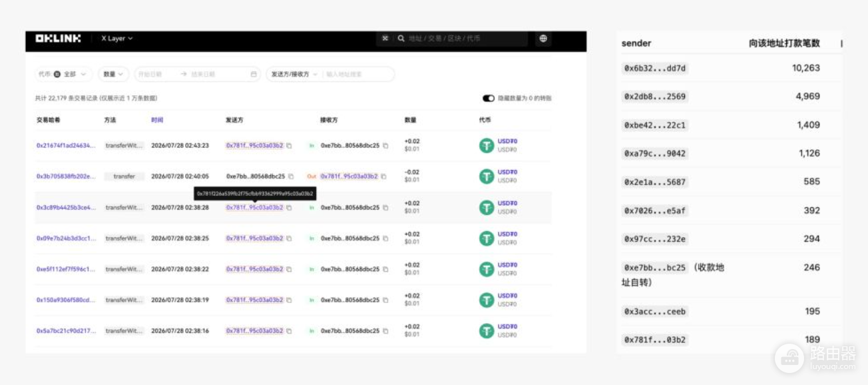Copy receiver address in the 02:38:16 row
The image size is (868, 385).
click(x=385, y=330)
